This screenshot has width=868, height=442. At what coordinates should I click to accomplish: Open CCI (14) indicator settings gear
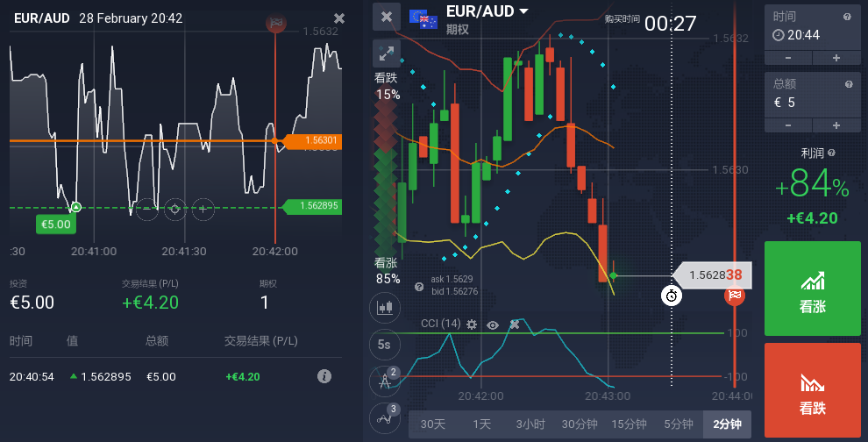coord(472,324)
